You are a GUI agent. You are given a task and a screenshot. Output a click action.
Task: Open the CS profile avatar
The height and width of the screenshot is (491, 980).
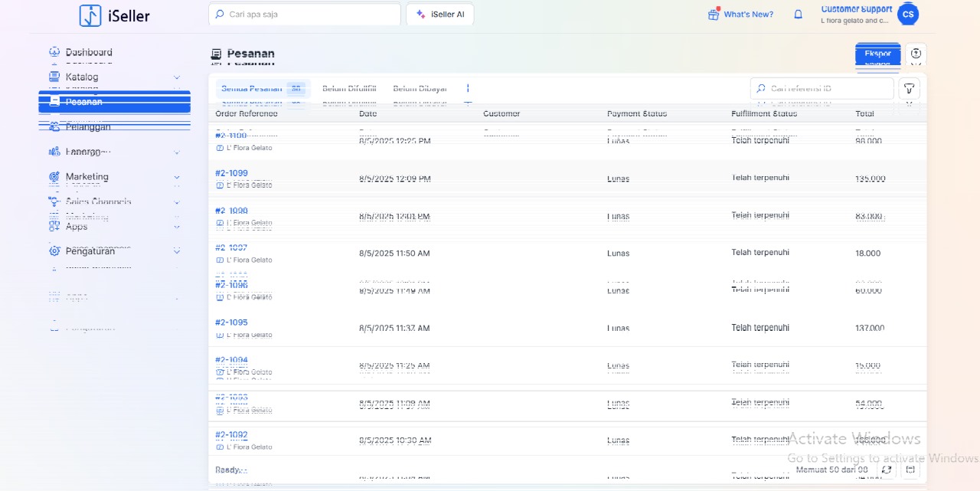pyautogui.click(x=908, y=15)
